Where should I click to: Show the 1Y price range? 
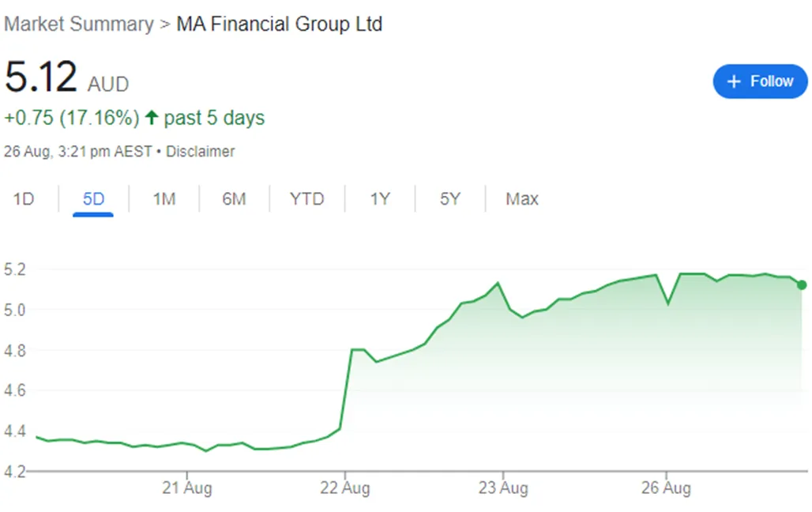[x=380, y=199]
